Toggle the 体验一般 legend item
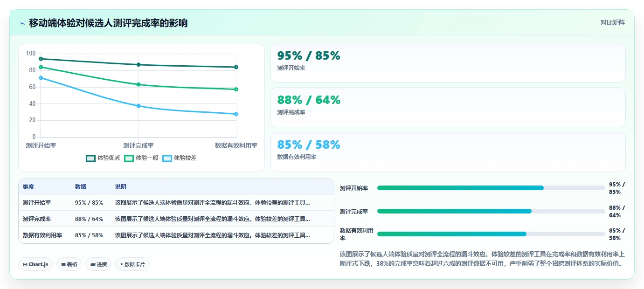 pyautogui.click(x=141, y=158)
